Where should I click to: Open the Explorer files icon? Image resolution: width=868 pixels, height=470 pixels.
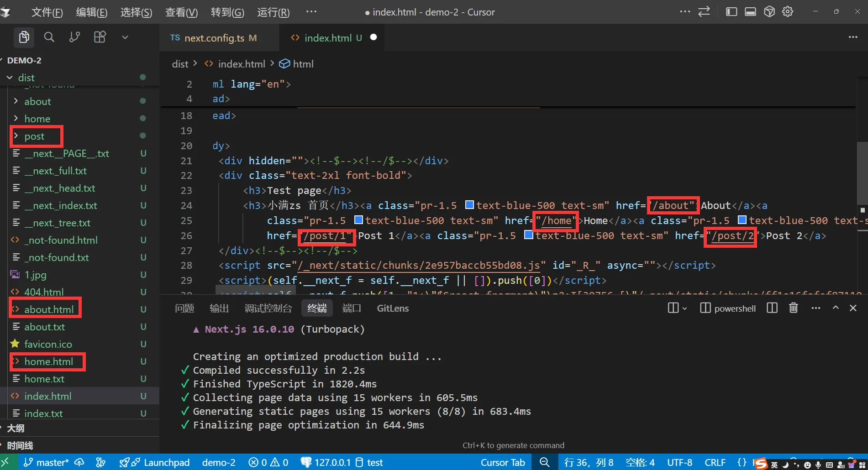24,37
